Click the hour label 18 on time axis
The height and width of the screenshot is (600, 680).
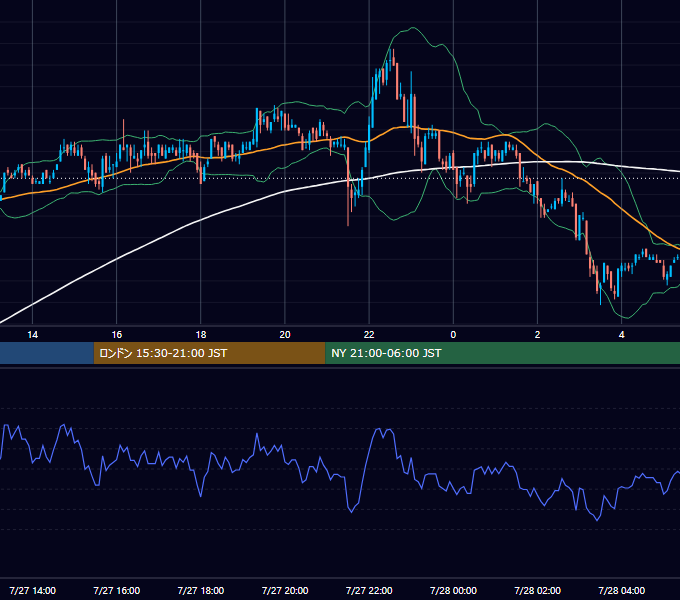click(x=201, y=335)
